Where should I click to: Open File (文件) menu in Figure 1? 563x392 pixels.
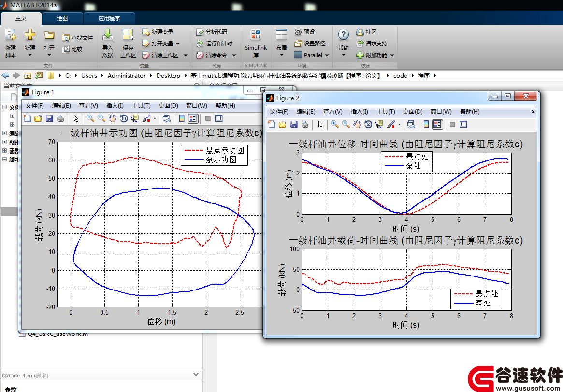[x=34, y=105]
